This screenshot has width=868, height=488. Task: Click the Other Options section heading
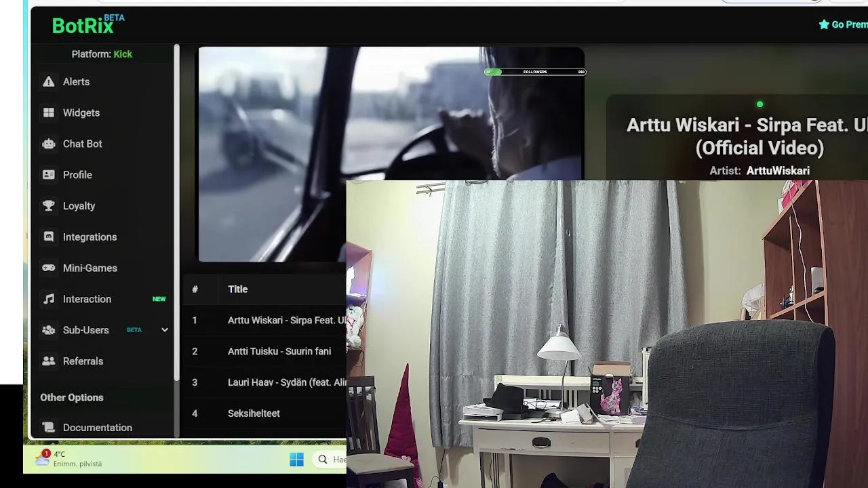tap(72, 398)
